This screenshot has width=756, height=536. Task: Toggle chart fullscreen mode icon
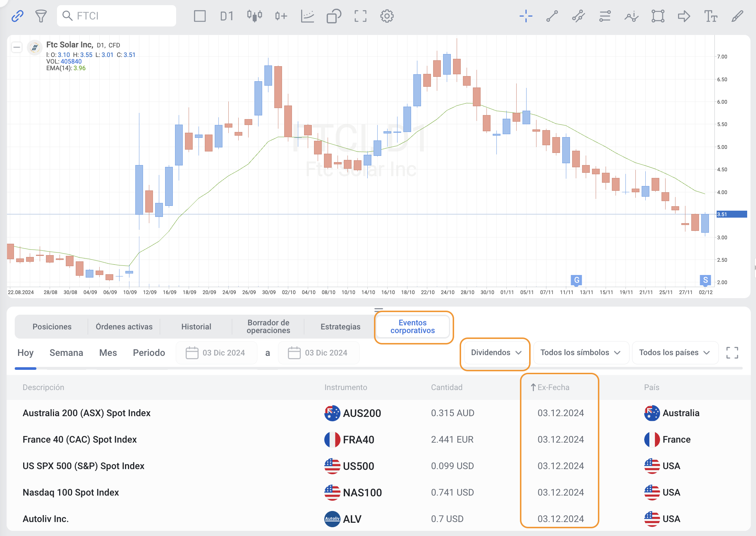point(360,16)
